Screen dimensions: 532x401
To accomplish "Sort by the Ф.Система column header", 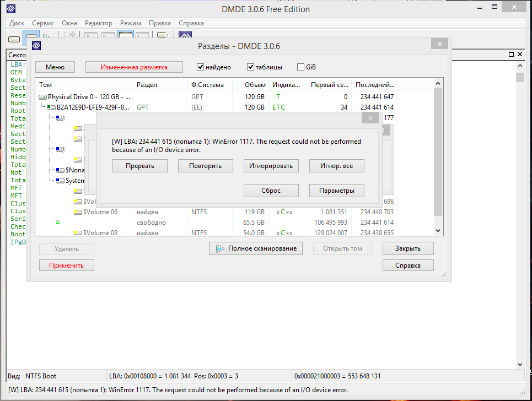I will coord(209,85).
